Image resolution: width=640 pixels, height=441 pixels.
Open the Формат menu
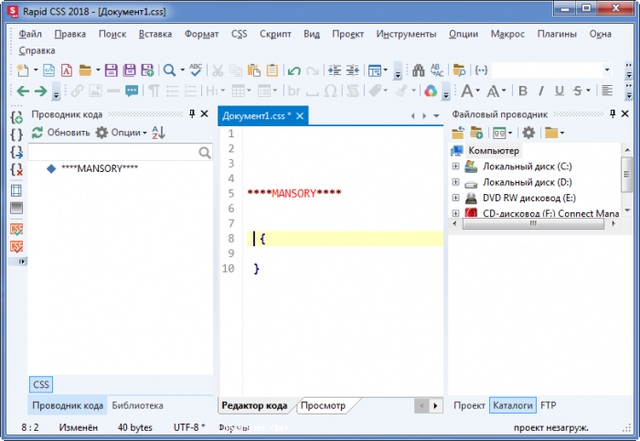point(203,33)
